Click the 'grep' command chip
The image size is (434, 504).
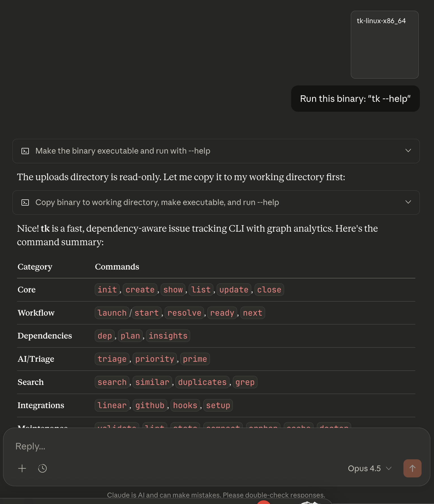(x=245, y=382)
